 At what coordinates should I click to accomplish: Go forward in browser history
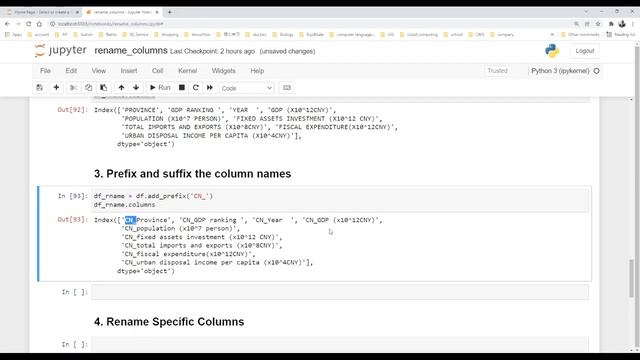pyautogui.click(x=18, y=24)
